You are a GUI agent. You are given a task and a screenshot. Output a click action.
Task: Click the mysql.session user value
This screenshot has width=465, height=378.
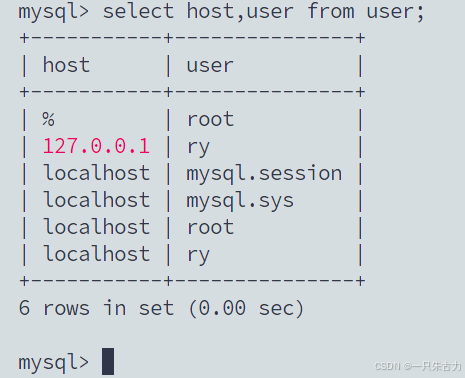264,175
